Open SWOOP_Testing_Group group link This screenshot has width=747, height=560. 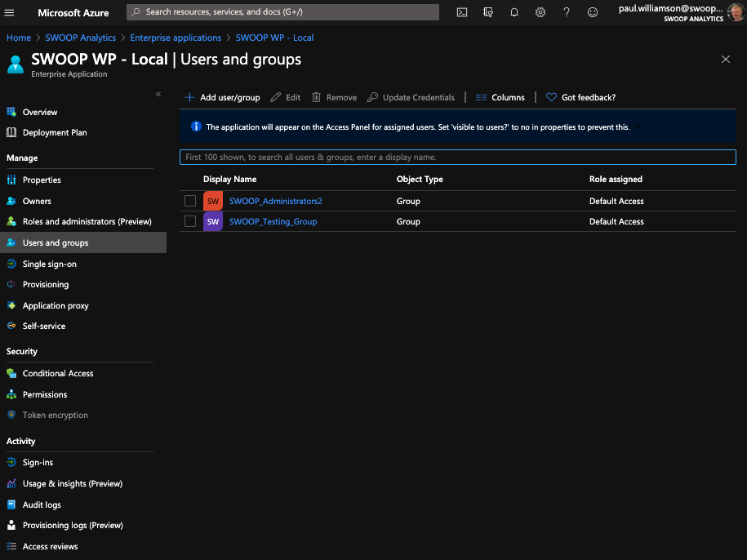[x=273, y=221]
